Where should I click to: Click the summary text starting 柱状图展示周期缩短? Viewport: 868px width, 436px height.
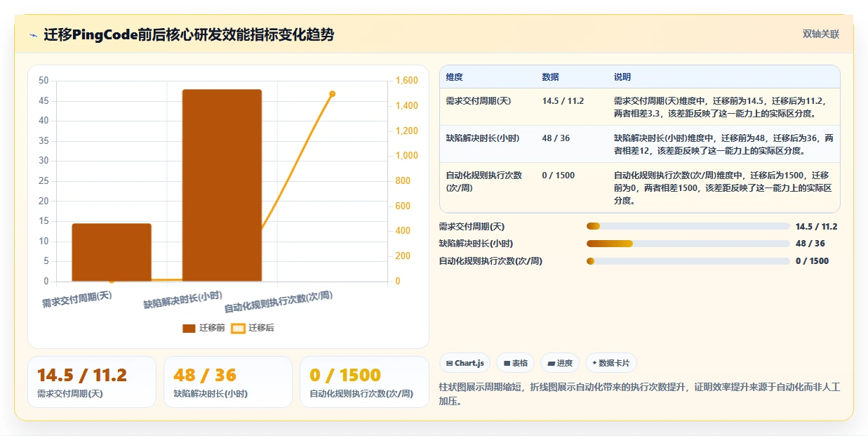click(639, 395)
